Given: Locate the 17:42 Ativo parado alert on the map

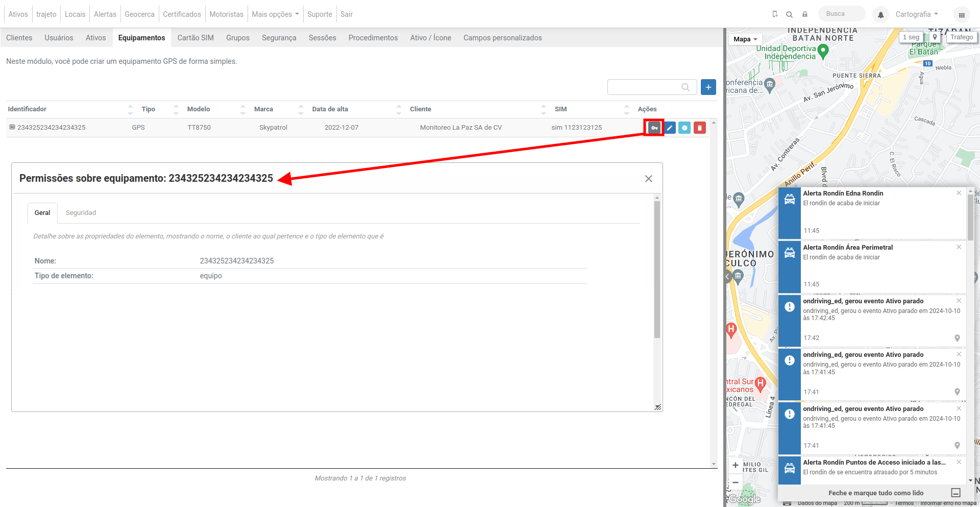Looking at the screenshot, I should 957,338.
